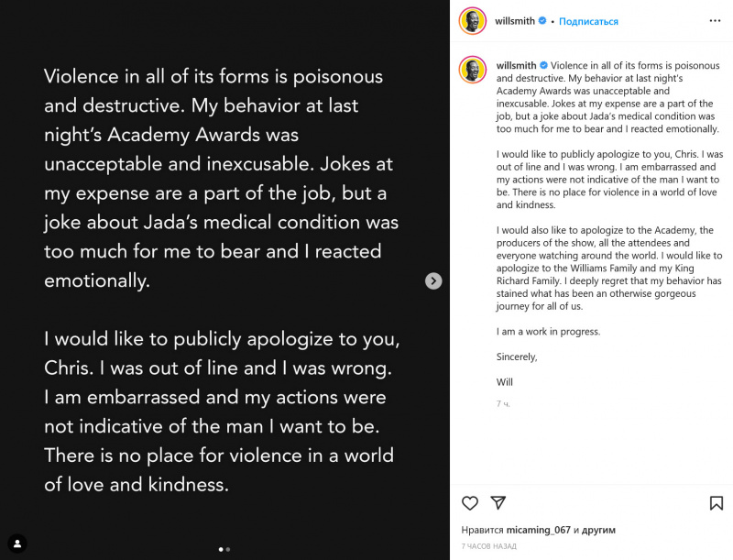
Task: Save the post with the bookmark icon
Action: 717,503
